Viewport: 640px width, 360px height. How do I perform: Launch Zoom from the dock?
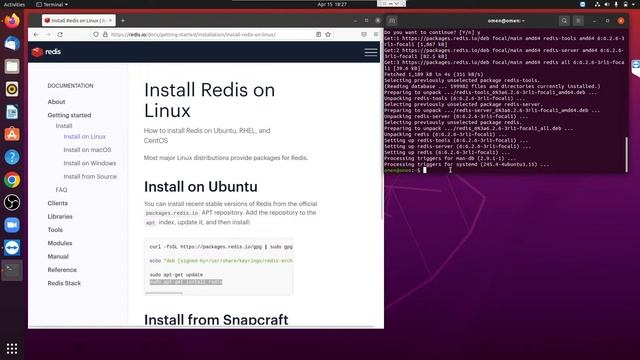click(12, 225)
